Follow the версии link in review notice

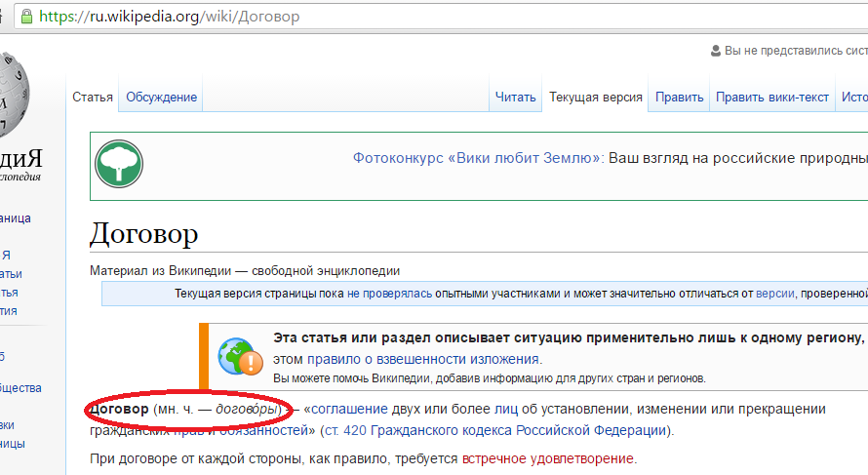(x=775, y=294)
